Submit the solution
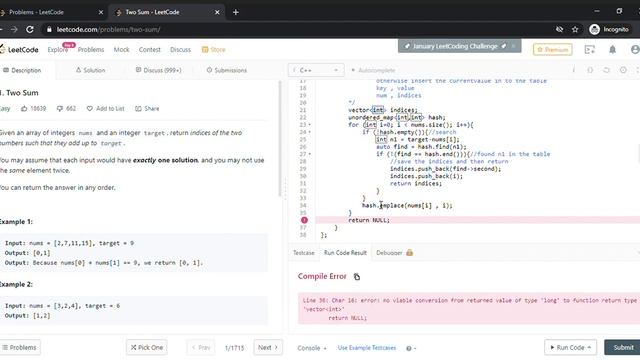Screen dimensions: 640x360 tap(622, 348)
